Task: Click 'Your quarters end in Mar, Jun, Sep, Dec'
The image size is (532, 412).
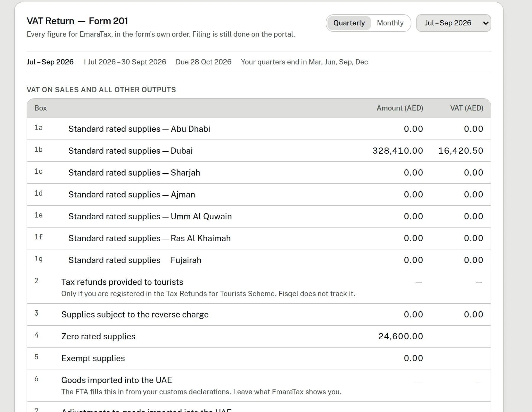Action: point(304,62)
